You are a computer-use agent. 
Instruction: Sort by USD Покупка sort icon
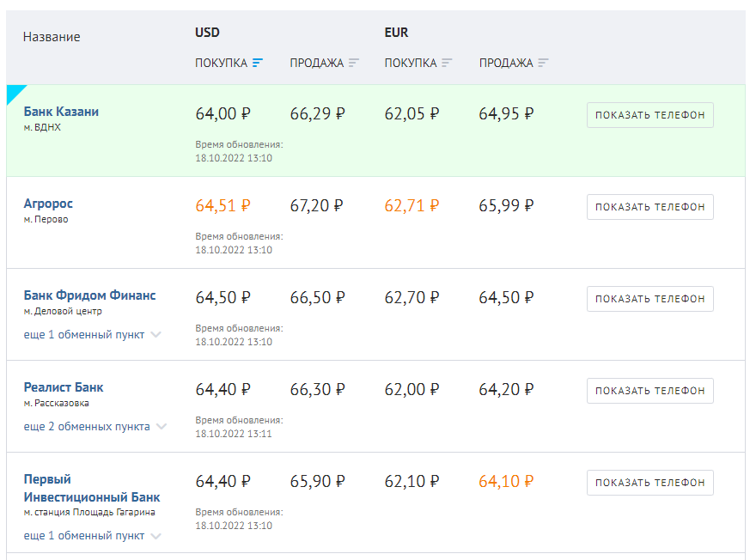258,63
